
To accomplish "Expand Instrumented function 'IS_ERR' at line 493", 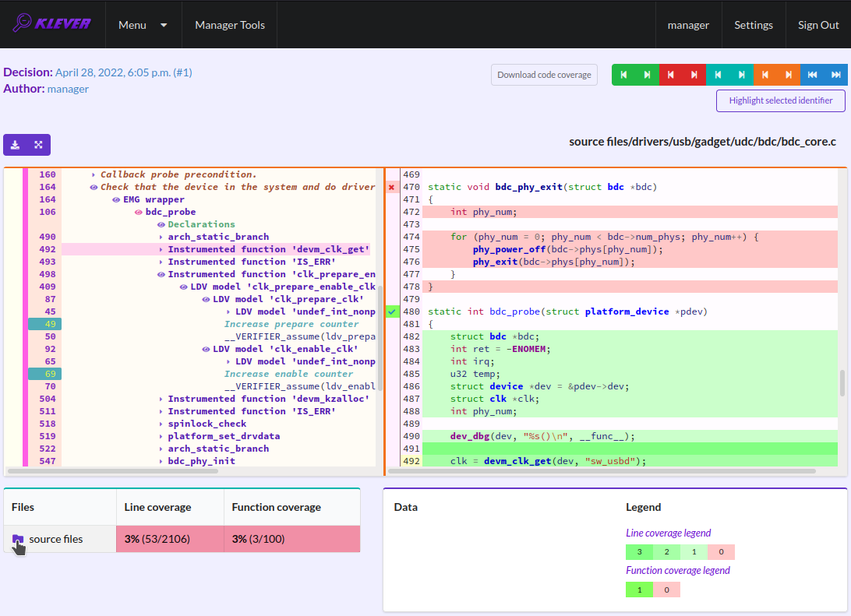I will tap(161, 262).
